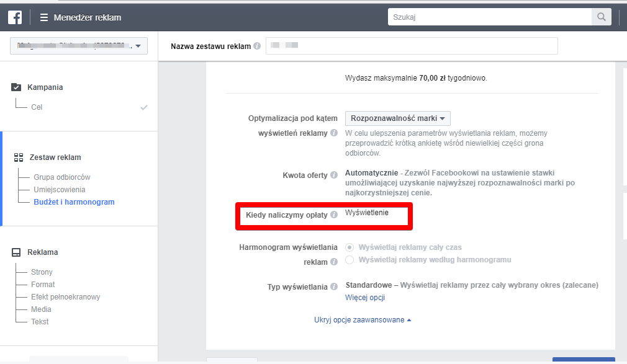Select Wyświetlaj reklamy według harmonogramu radio
The height and width of the screenshot is (364, 627).
pos(350,260)
